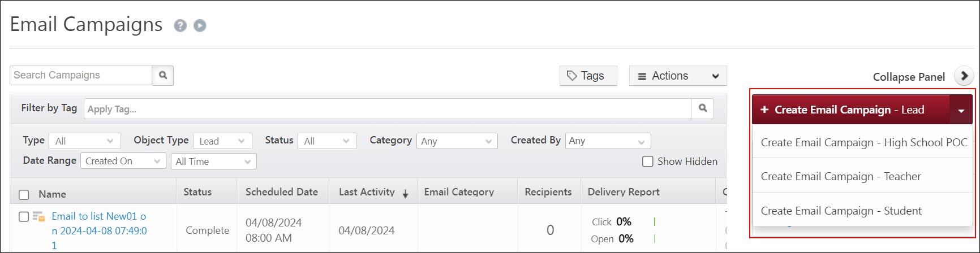Image resolution: width=980 pixels, height=253 pixels.
Task: Open the Date Range Created On dropdown
Action: [x=123, y=161]
